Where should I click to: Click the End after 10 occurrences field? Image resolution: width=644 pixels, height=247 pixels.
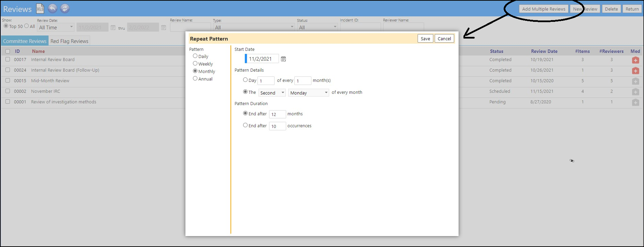277,126
